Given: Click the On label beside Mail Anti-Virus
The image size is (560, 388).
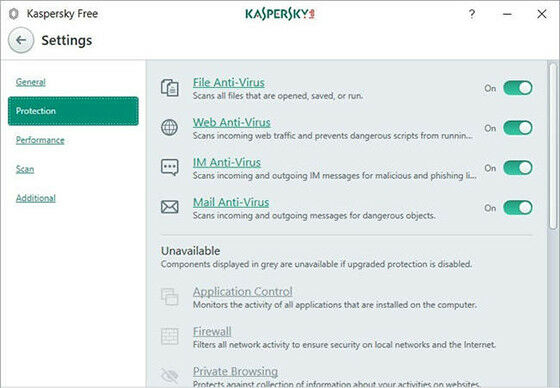Looking at the screenshot, I should 490,208.
